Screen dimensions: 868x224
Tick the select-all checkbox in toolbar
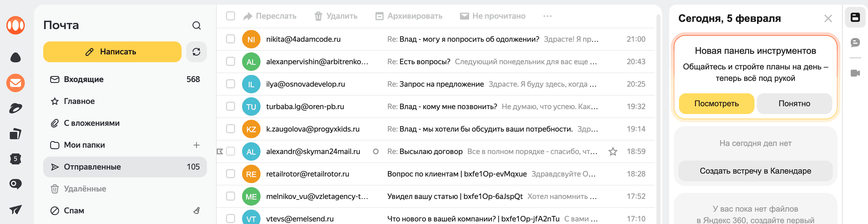point(231,16)
